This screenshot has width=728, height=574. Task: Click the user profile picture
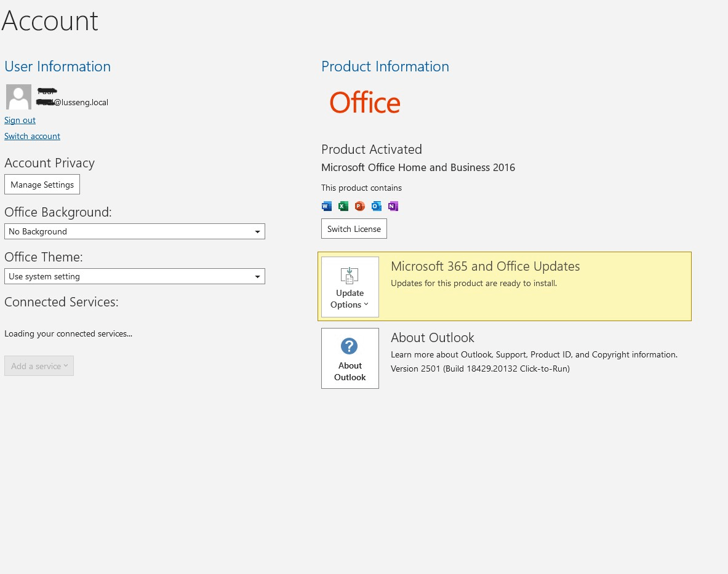pyautogui.click(x=18, y=97)
